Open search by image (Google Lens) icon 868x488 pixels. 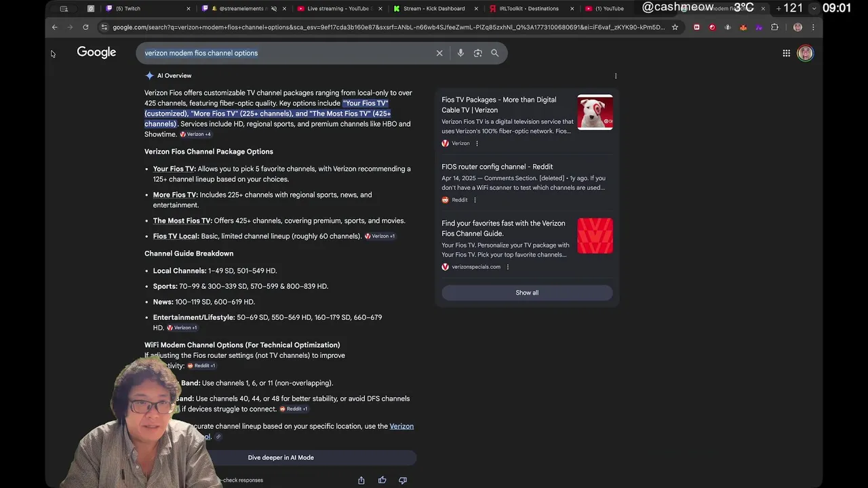click(478, 53)
